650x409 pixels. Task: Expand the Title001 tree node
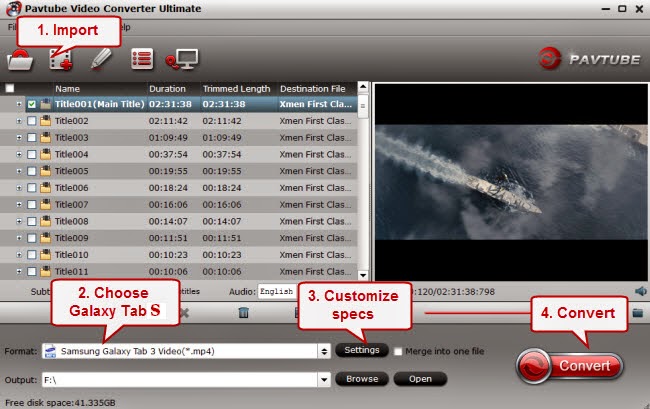pos(19,104)
